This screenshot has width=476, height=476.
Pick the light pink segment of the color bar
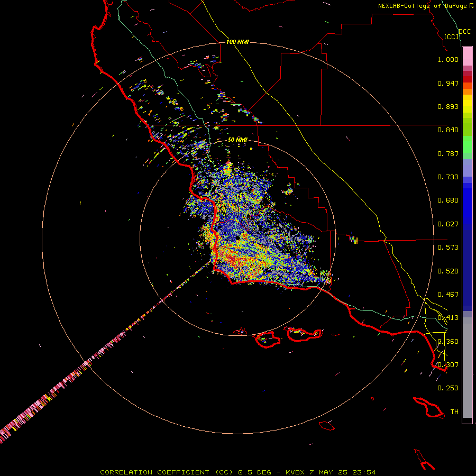467,57
